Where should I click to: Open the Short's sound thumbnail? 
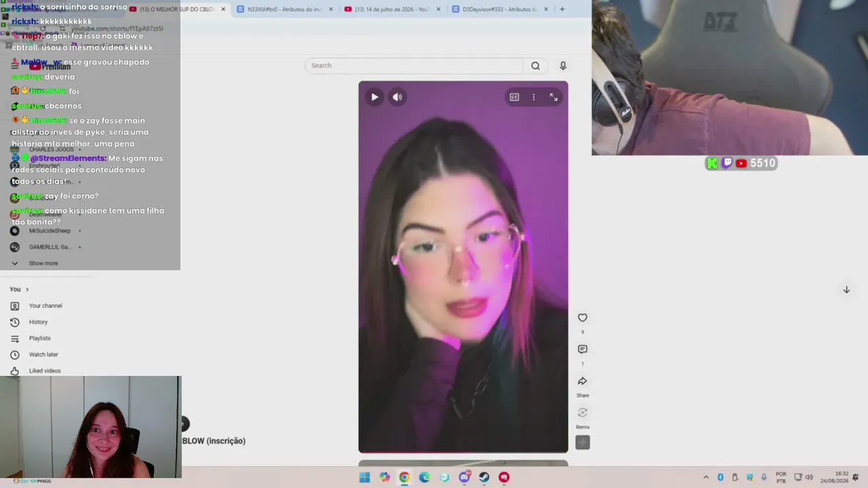pyautogui.click(x=583, y=443)
